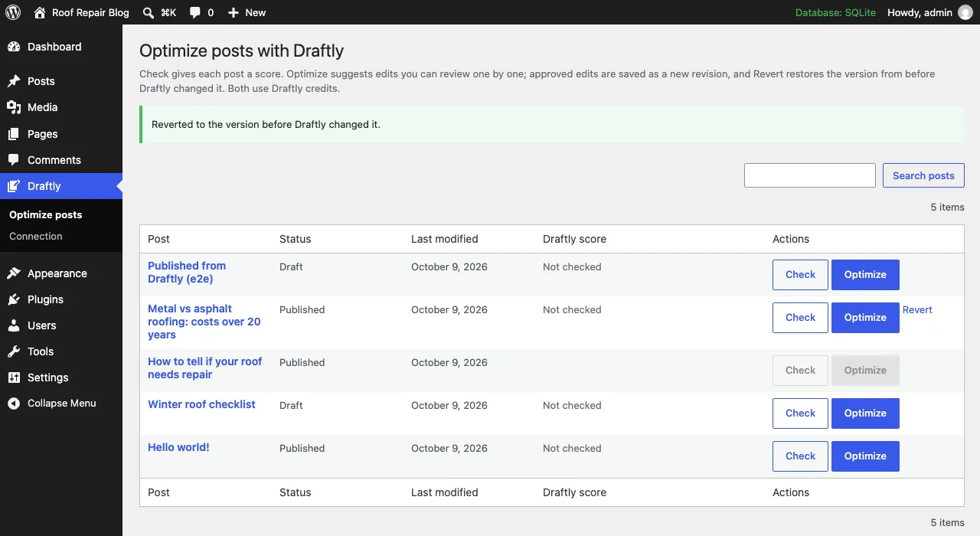Click the Dashboard gauge icon

[14, 47]
